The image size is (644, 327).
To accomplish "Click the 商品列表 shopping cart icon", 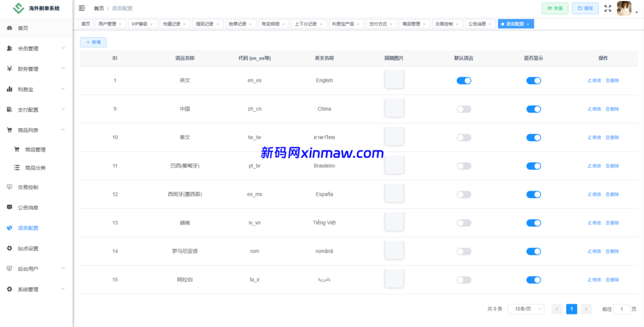I will coord(9,130).
